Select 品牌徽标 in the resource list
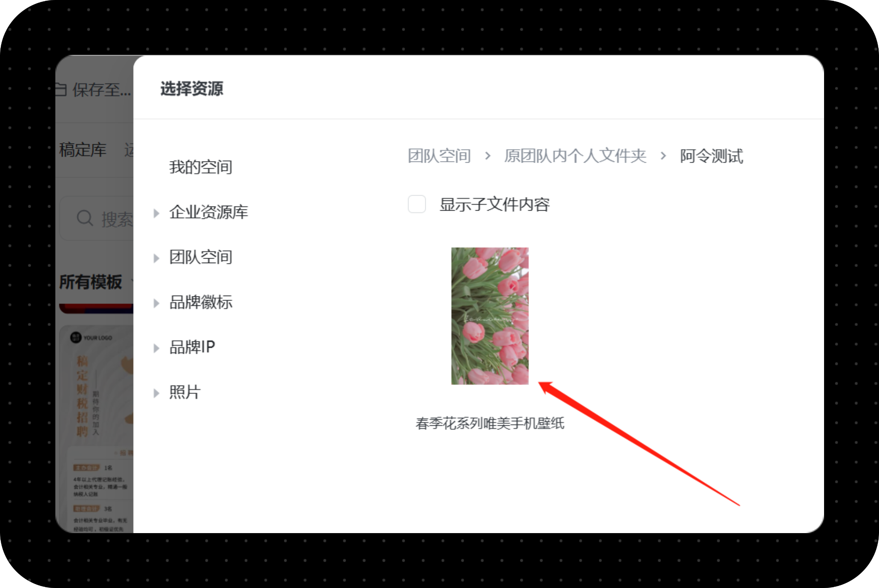This screenshot has height=588, width=879. tap(201, 302)
